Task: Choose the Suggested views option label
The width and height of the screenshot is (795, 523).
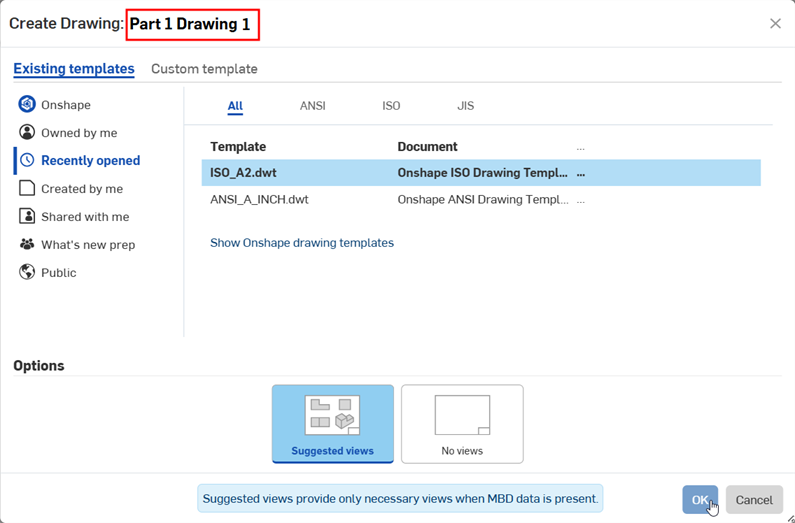Action: point(333,451)
